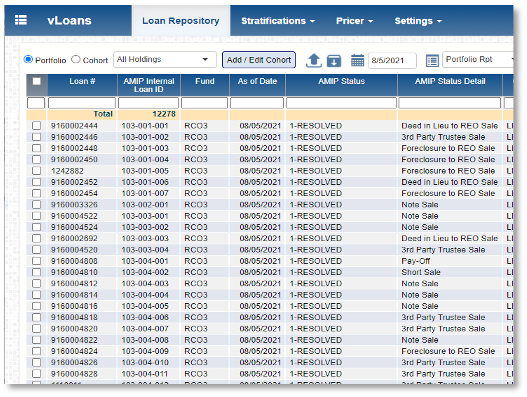Open the vLoans grid menu icon
This screenshot has height=397, width=527.
(21, 20)
